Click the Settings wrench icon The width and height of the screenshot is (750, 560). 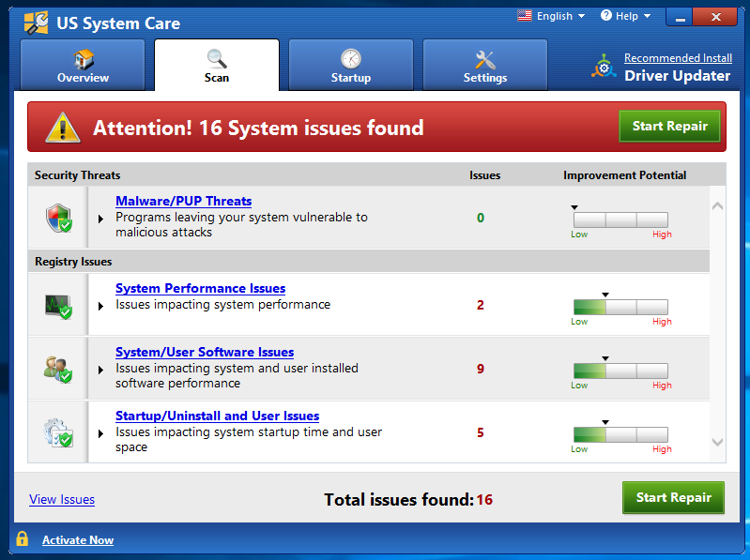pos(485,60)
